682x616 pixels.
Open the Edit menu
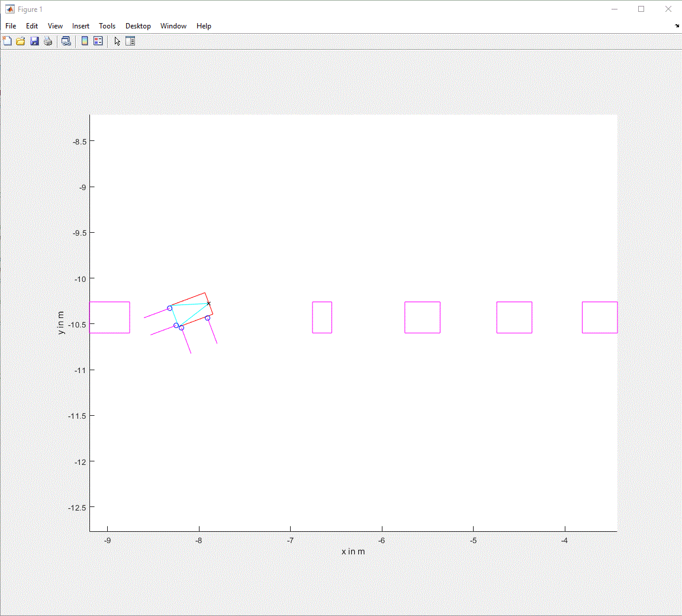point(32,26)
